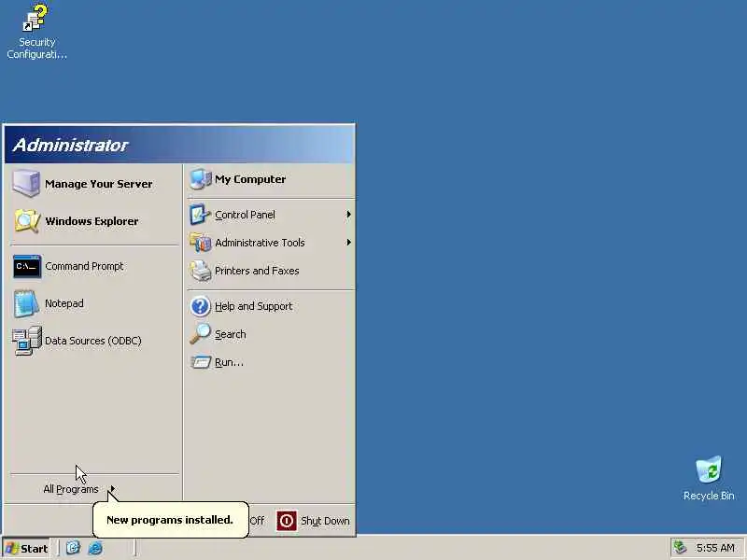Viewport: 747px width, 560px height.
Task: Click the Administrative Tools icon
Action: [x=200, y=243]
